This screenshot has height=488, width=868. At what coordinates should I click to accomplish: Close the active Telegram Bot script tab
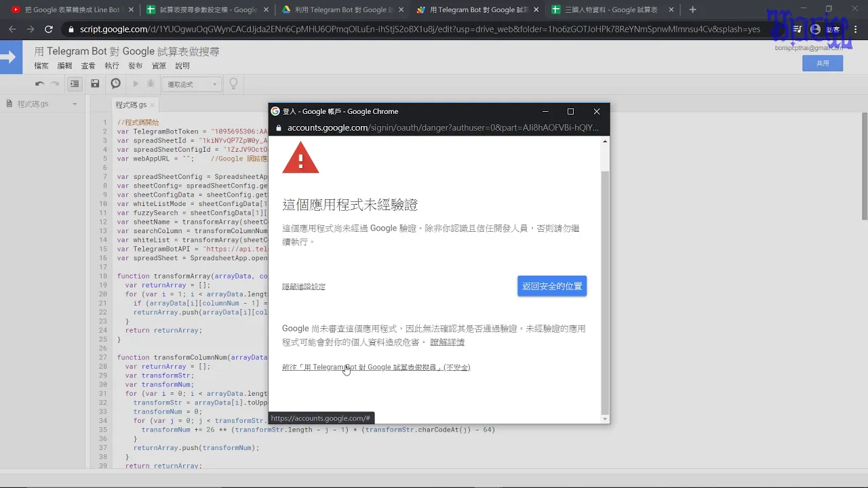coord(537,10)
